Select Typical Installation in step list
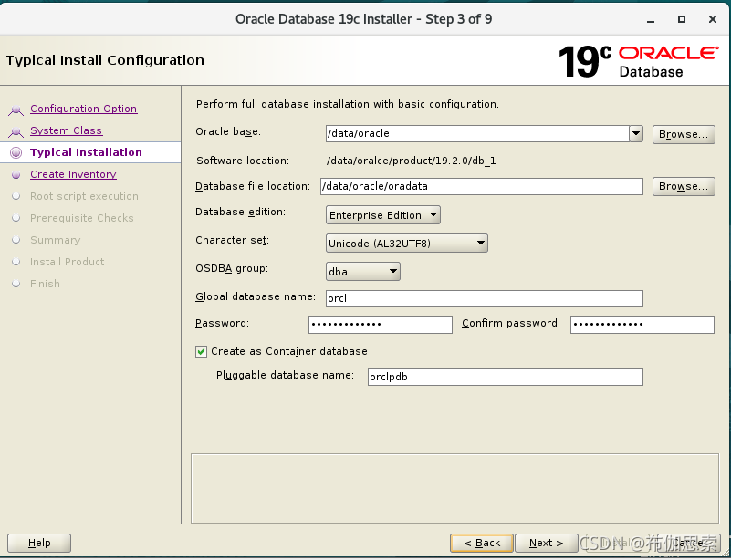This screenshot has height=560, width=731. 87,152
